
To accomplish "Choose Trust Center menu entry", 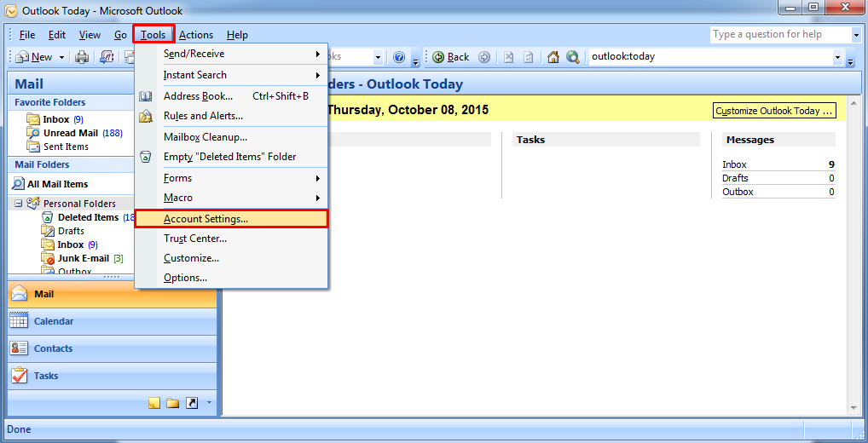I will (231, 239).
